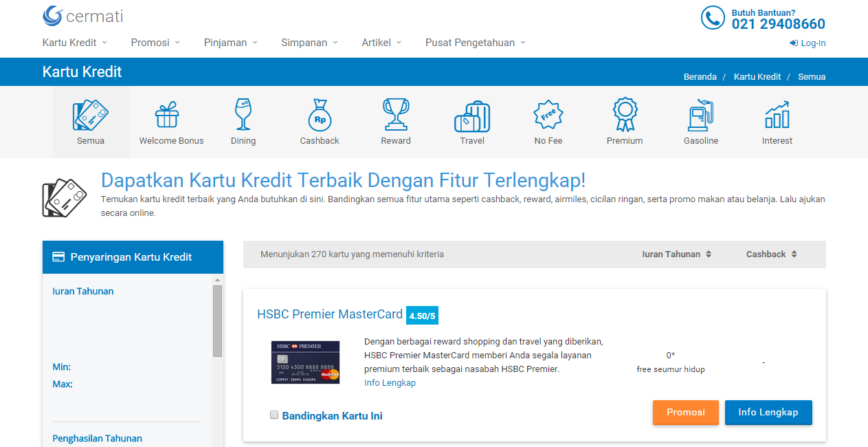Open the HSBC Premier card thumbnail
Viewport: 868px width, 447px height.
306,362
